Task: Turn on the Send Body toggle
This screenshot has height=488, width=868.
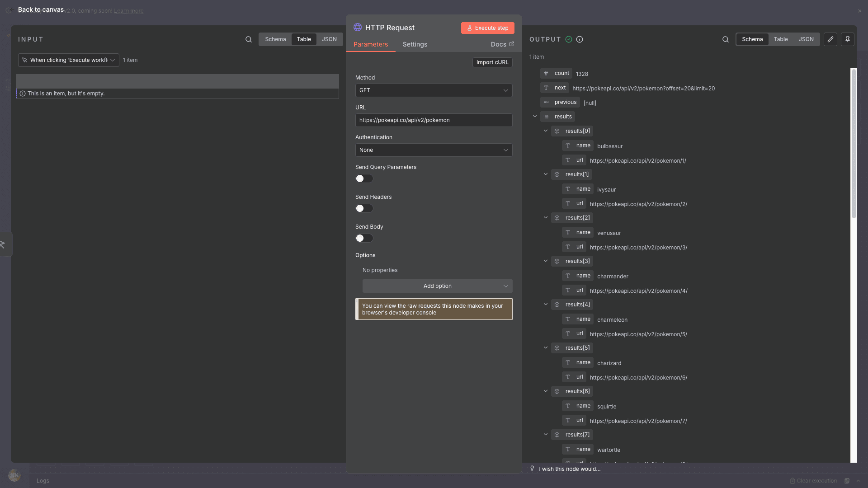Action: pos(364,238)
